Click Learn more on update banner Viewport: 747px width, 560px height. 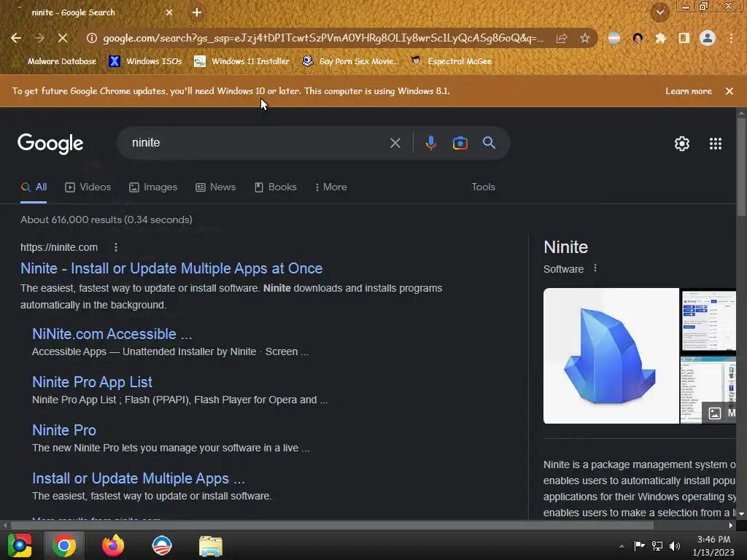point(689,91)
